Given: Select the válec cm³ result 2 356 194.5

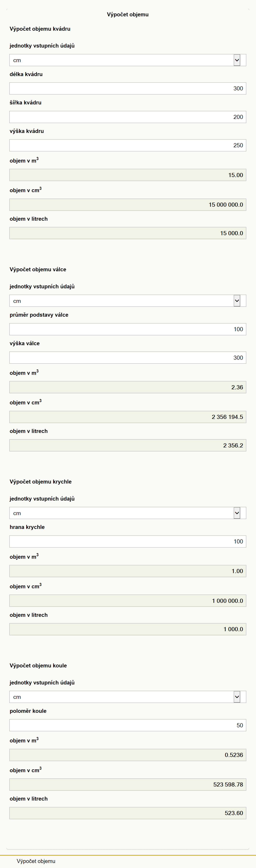Looking at the screenshot, I should 128,417.
